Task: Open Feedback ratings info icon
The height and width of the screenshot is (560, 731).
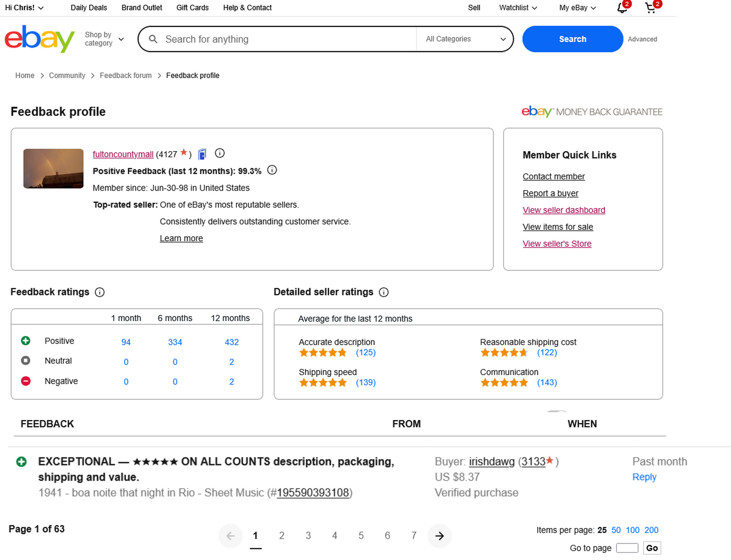Action: (99, 292)
